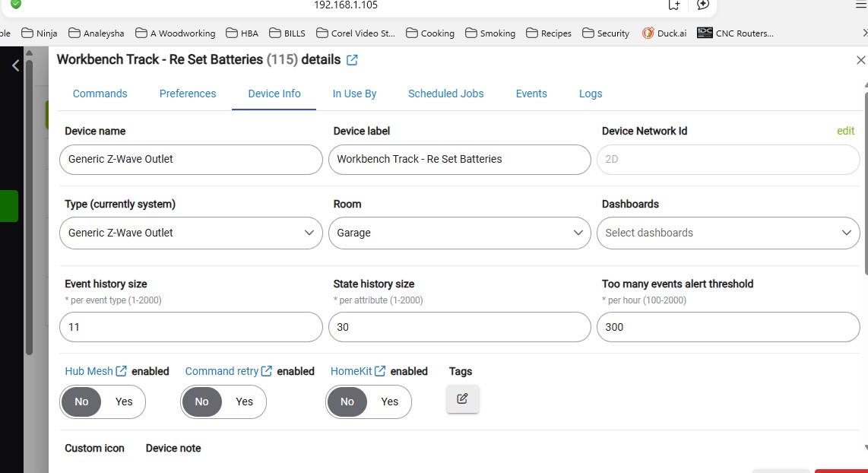Click the Device label input field
This screenshot has height=473, width=868.
pyautogui.click(x=459, y=160)
